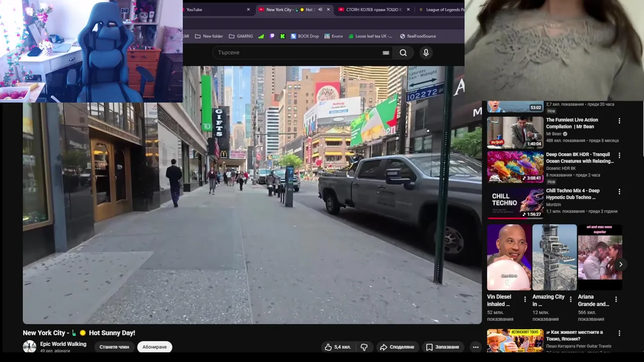The image size is (644, 362).
Task: Open the green bars bookmark icon
Action: (261, 36)
